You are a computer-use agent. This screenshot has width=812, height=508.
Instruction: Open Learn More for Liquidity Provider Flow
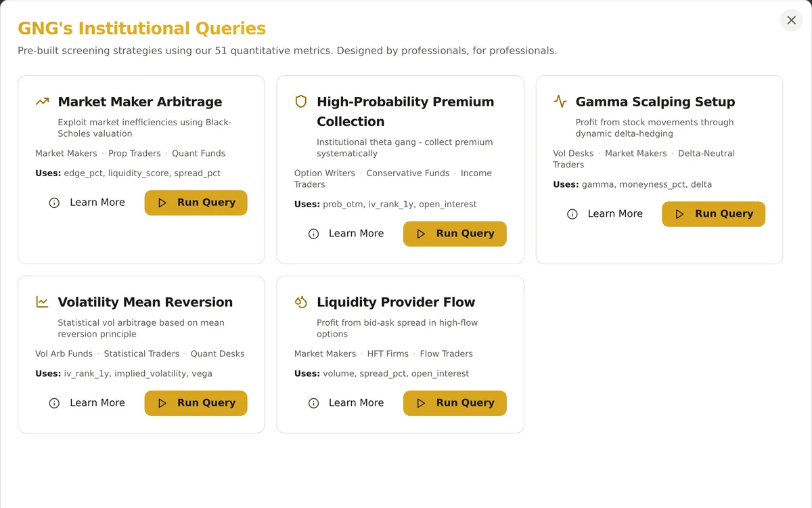(x=346, y=403)
